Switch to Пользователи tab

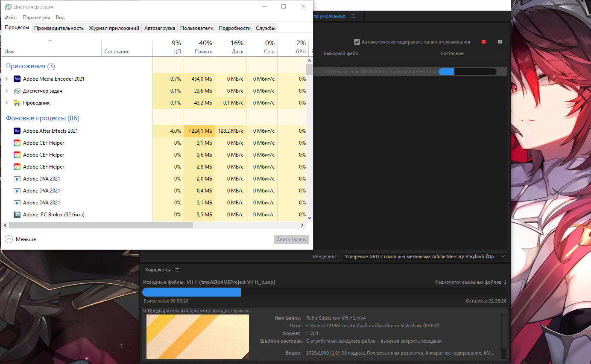(x=197, y=28)
